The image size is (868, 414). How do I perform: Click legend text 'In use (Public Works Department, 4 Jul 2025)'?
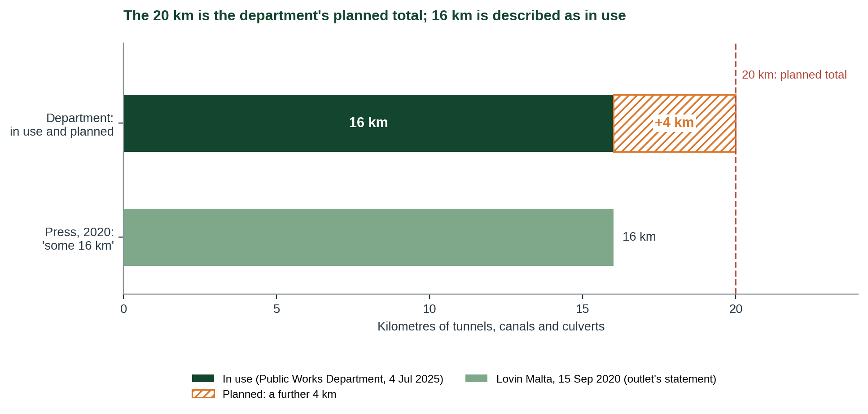pos(333,379)
